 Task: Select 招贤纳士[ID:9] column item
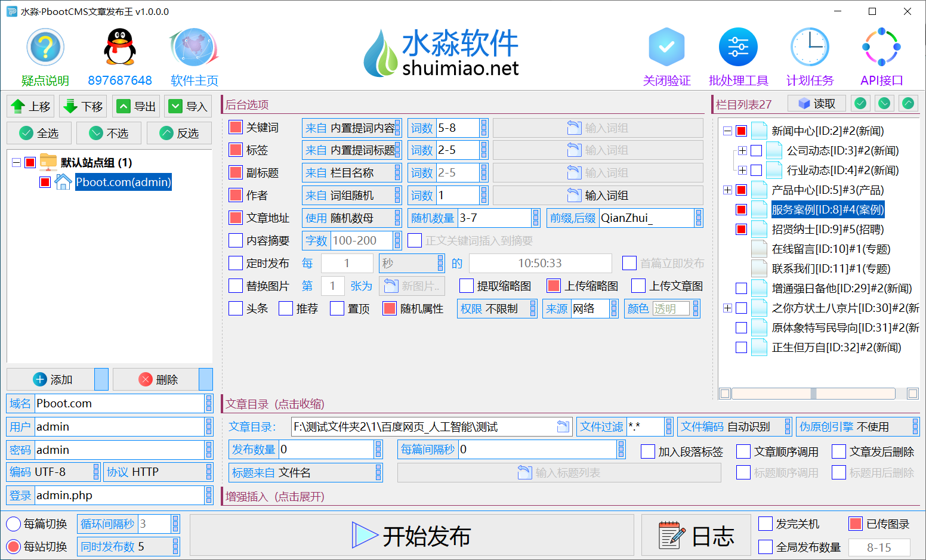(828, 229)
